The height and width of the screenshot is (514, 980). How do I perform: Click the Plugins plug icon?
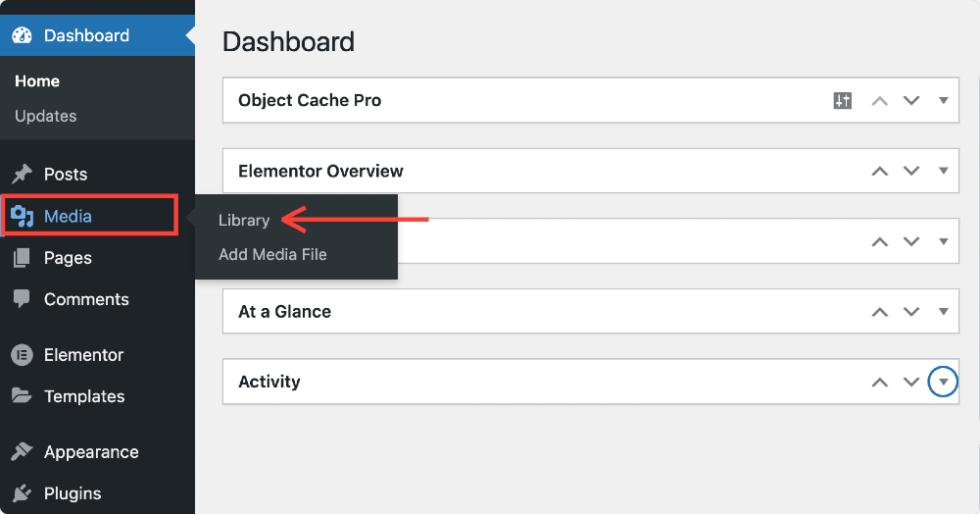tap(22, 493)
